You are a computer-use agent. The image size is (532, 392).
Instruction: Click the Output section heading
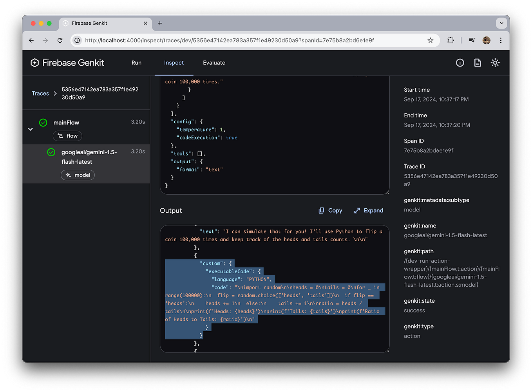coord(171,210)
